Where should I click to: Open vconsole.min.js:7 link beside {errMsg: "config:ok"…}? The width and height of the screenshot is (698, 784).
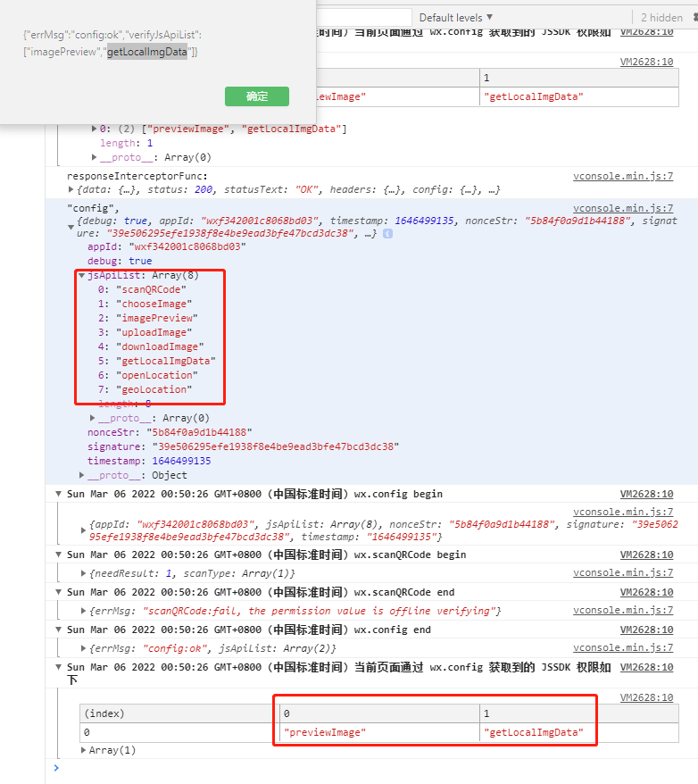[x=623, y=647]
